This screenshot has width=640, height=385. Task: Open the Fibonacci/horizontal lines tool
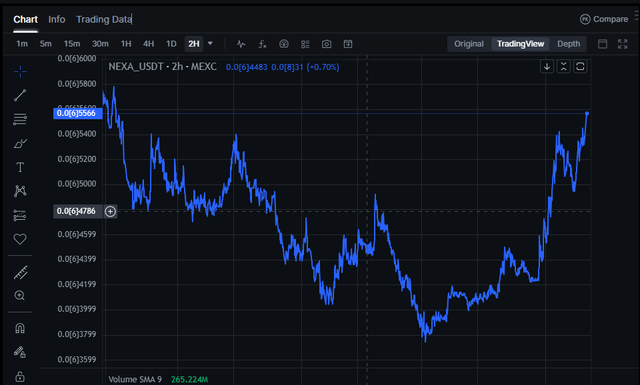pyautogui.click(x=20, y=119)
